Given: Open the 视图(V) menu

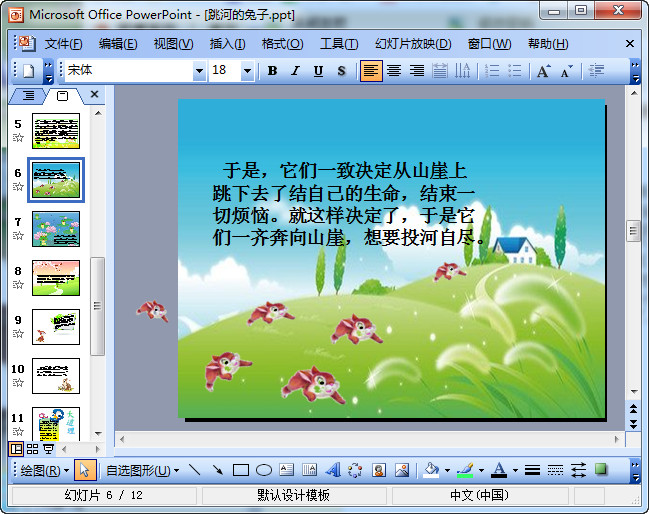Looking at the screenshot, I should 173,43.
